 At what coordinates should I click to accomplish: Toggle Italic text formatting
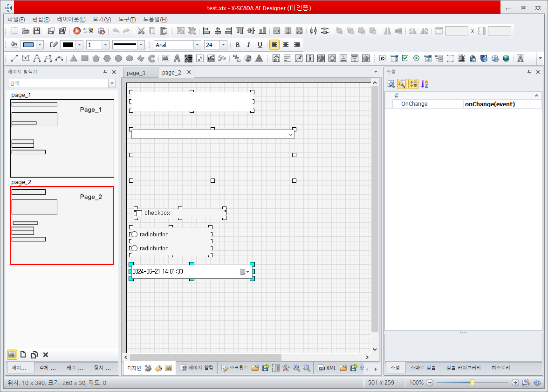point(248,45)
